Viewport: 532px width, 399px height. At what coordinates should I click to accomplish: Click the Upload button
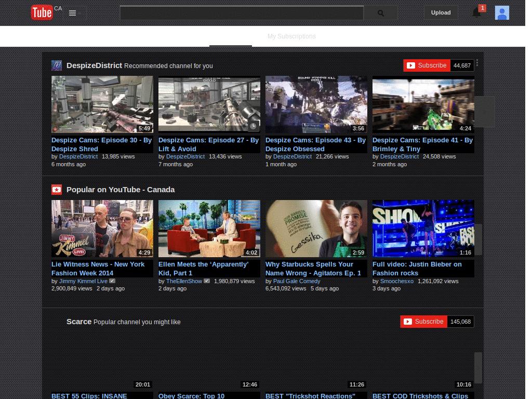[441, 12]
